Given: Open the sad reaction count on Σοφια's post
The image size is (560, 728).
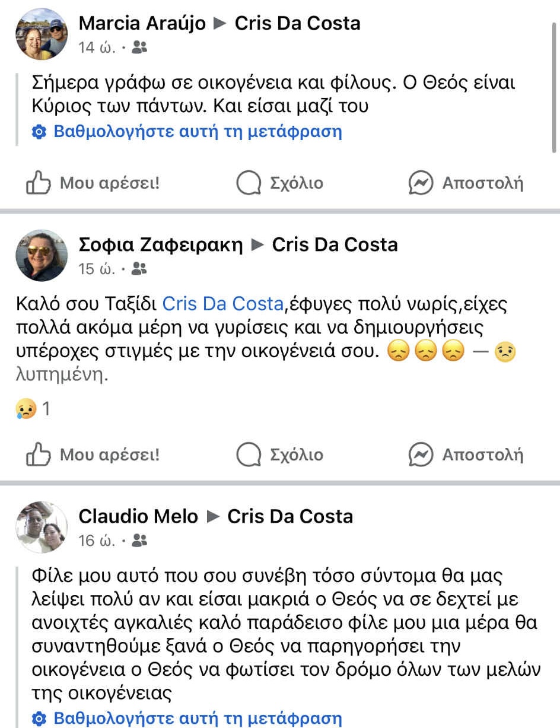Looking at the screenshot, I should point(33,409).
